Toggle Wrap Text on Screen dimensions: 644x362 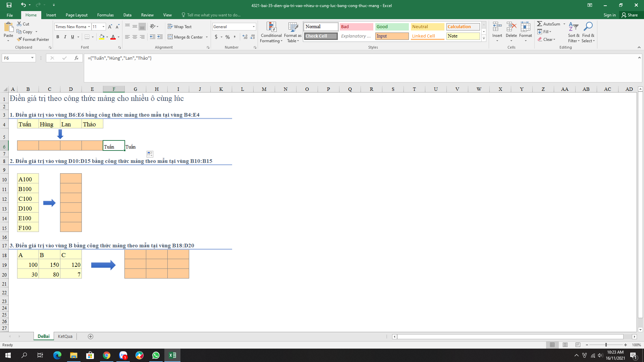(x=179, y=26)
